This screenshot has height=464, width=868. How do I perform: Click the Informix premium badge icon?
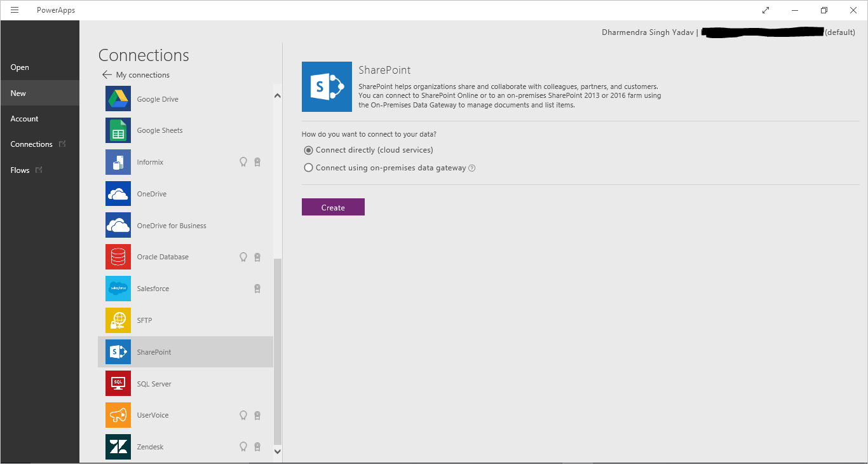point(257,162)
